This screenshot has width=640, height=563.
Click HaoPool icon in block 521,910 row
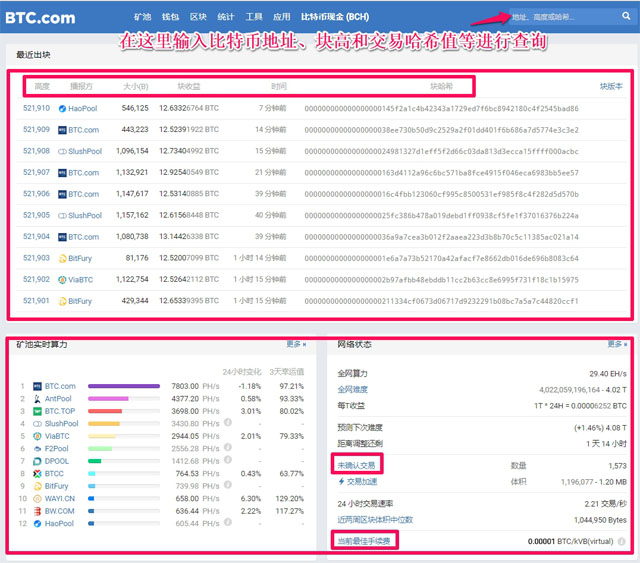click(x=62, y=109)
